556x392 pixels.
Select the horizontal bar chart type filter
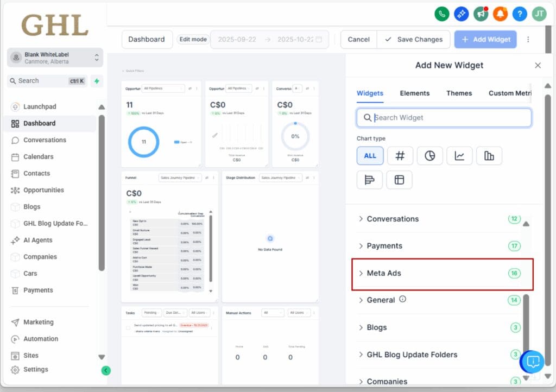point(370,180)
